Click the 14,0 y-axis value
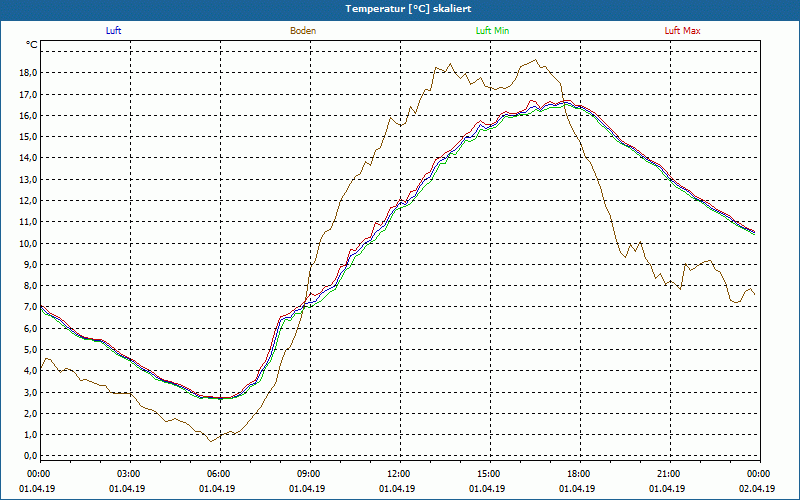800x500 pixels. tap(29, 158)
